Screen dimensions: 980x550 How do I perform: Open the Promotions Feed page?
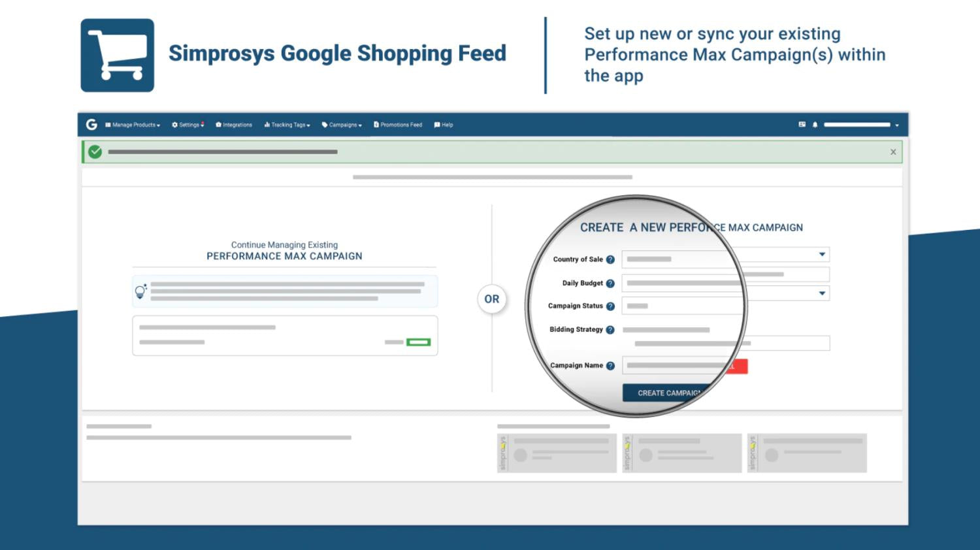(x=398, y=125)
